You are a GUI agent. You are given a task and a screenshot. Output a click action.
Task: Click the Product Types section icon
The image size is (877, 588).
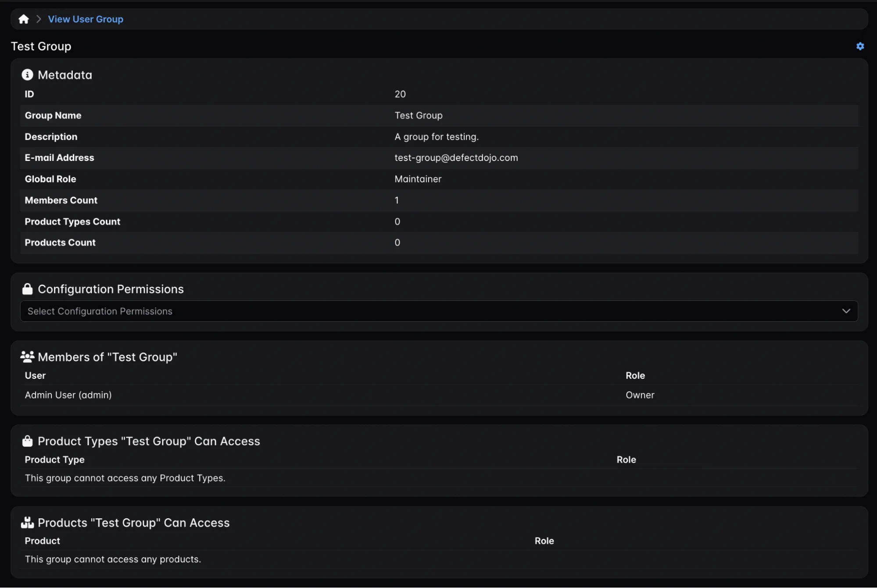click(27, 441)
